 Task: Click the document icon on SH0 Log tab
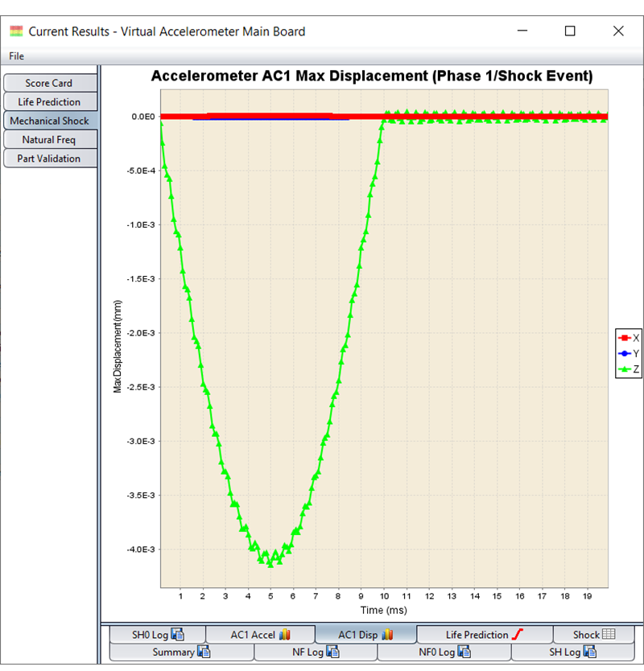click(x=179, y=635)
